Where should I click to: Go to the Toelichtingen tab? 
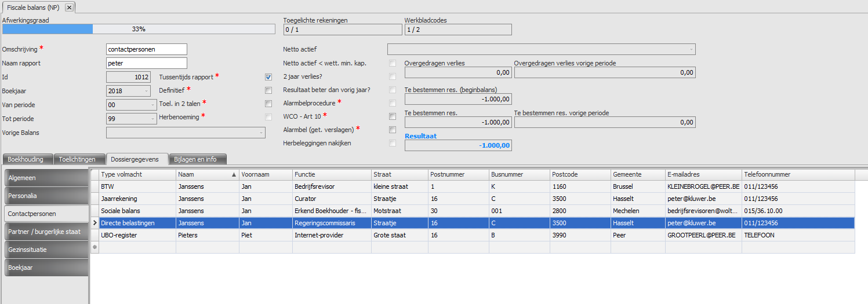79,159
